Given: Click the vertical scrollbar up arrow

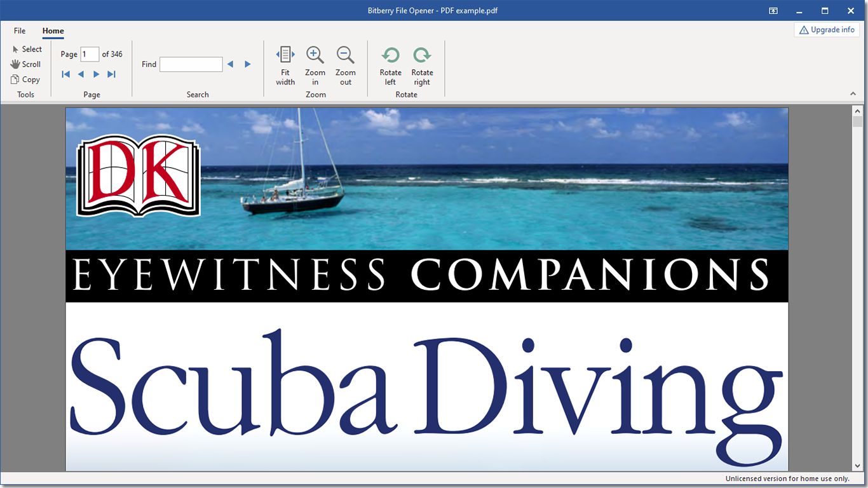Looking at the screenshot, I should pyautogui.click(x=858, y=111).
